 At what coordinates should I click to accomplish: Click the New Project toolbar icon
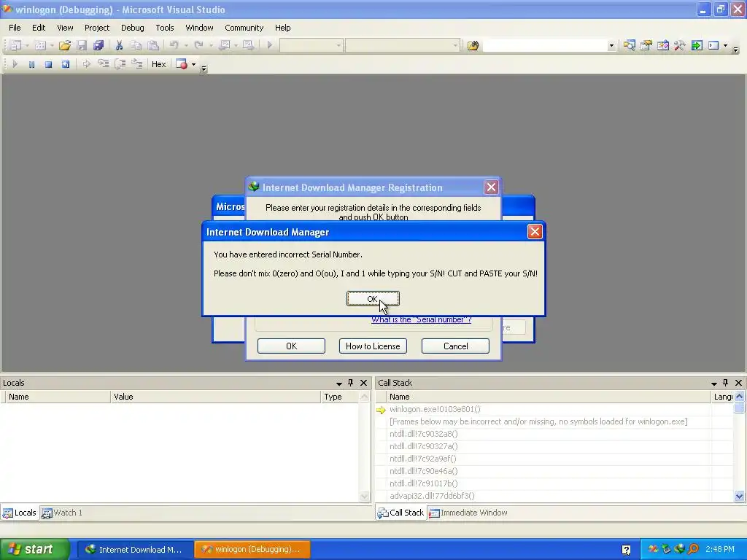point(16,45)
